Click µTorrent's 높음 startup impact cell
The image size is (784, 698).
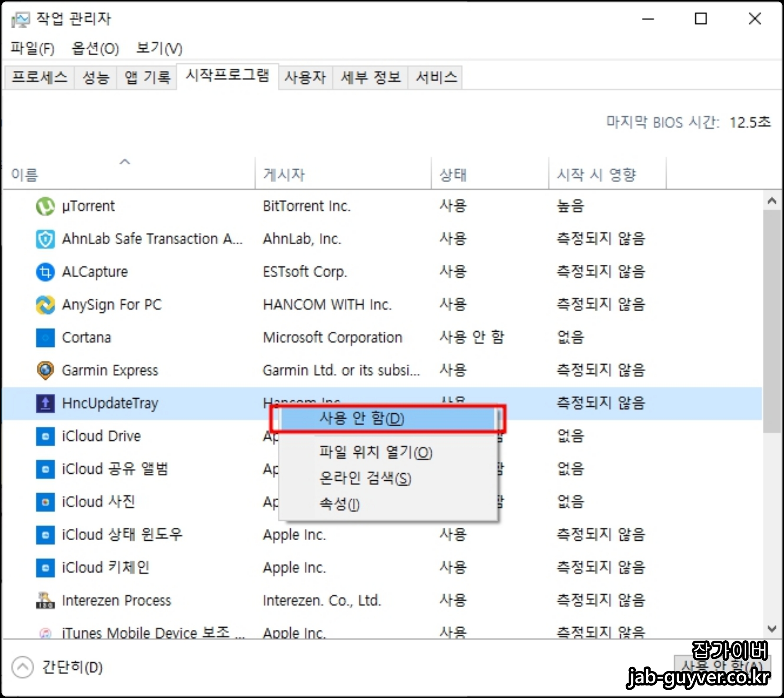click(x=570, y=206)
